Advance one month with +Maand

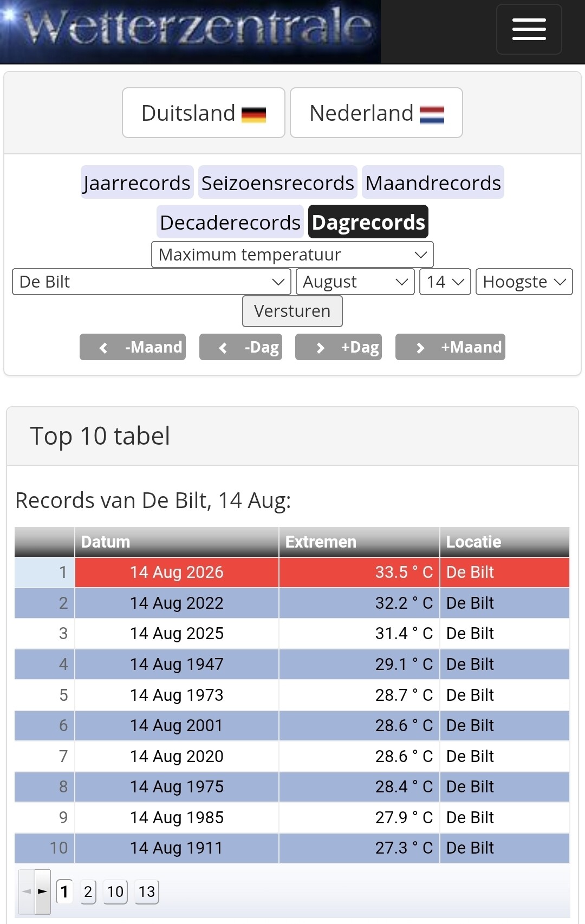tap(450, 347)
